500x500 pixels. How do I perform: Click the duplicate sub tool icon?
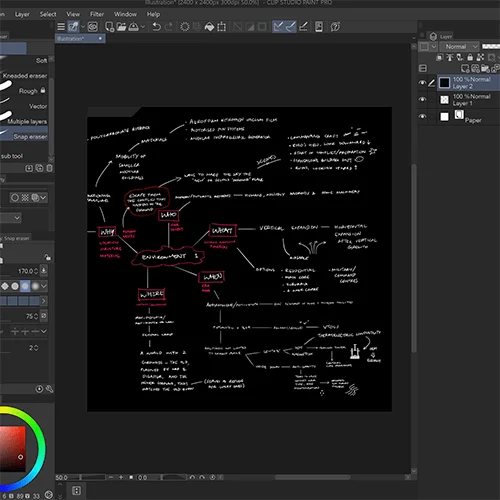tap(39, 168)
